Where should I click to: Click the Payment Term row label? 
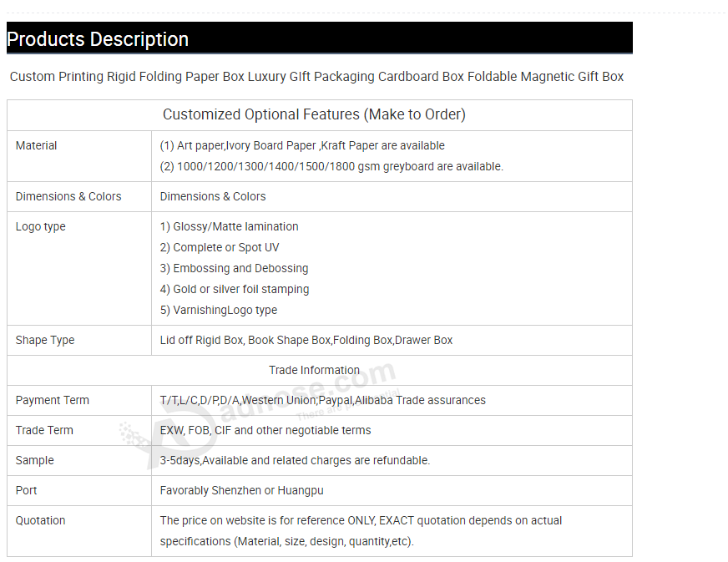53,401
